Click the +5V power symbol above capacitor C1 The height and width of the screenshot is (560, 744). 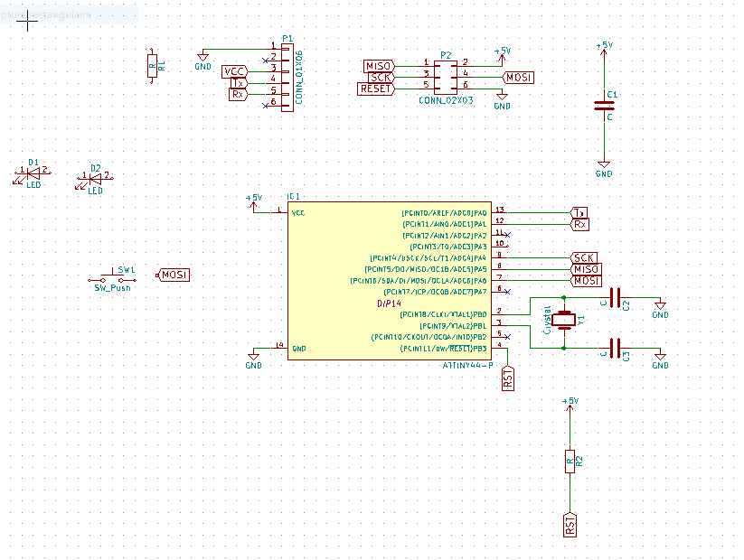click(x=604, y=49)
